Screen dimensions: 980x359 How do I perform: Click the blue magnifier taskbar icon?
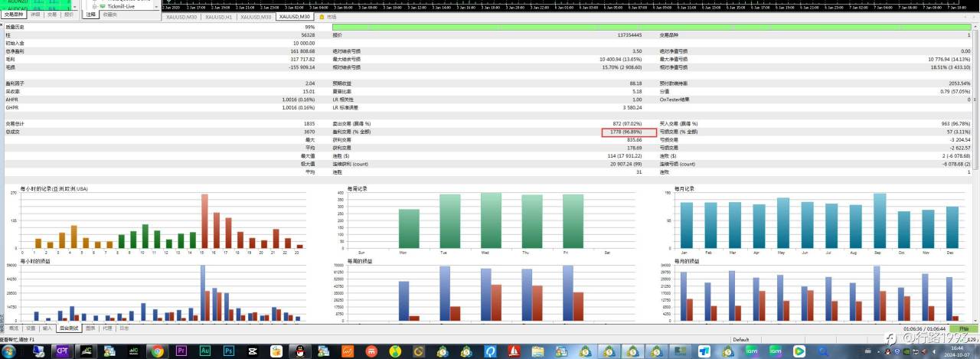coord(823,351)
